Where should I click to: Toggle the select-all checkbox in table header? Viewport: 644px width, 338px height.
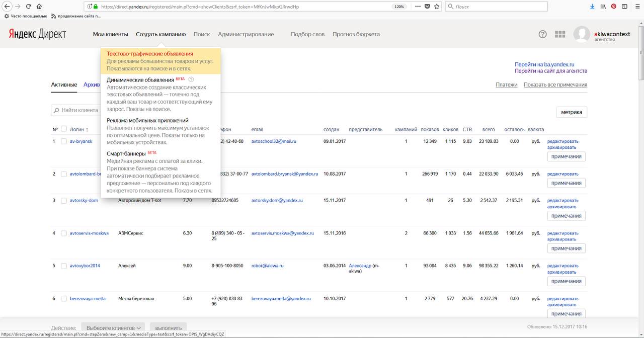pyautogui.click(x=64, y=129)
